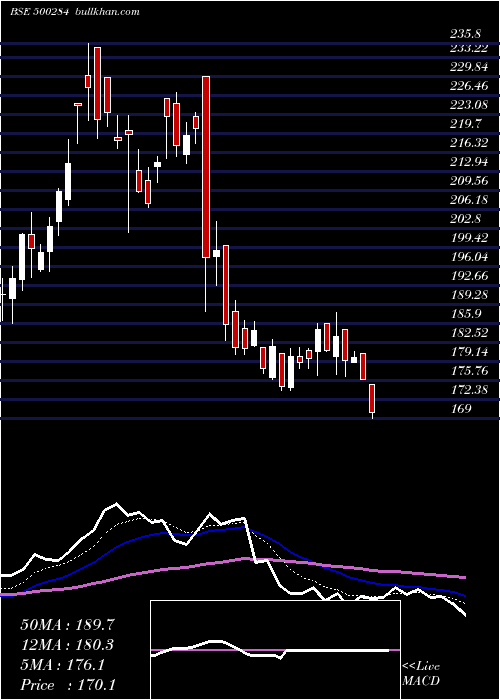Click the 172.38 price axis label
The width and height of the screenshot is (500, 700).
click(x=469, y=390)
